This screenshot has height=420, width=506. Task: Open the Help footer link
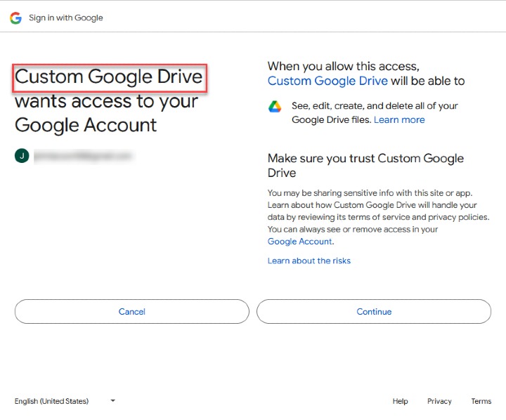coord(400,401)
